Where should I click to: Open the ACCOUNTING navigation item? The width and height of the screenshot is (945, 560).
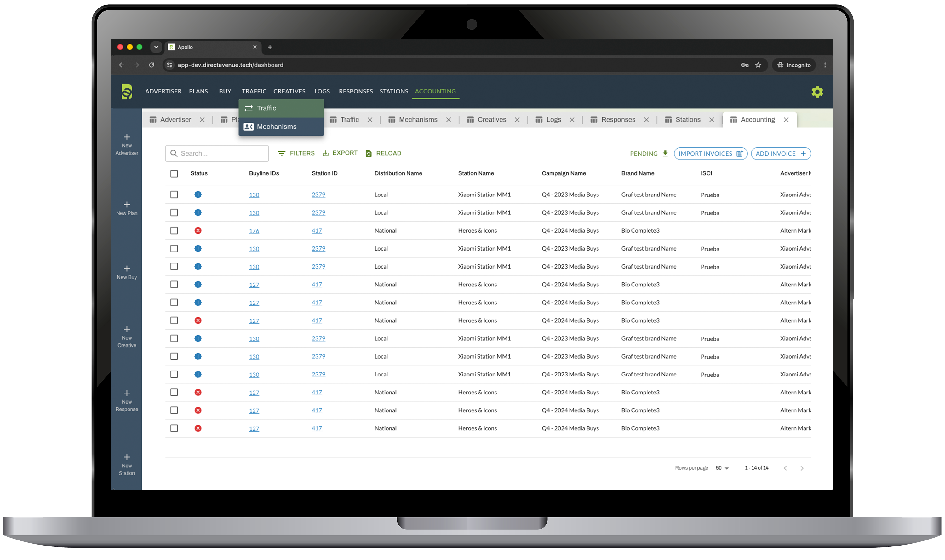[x=435, y=91]
